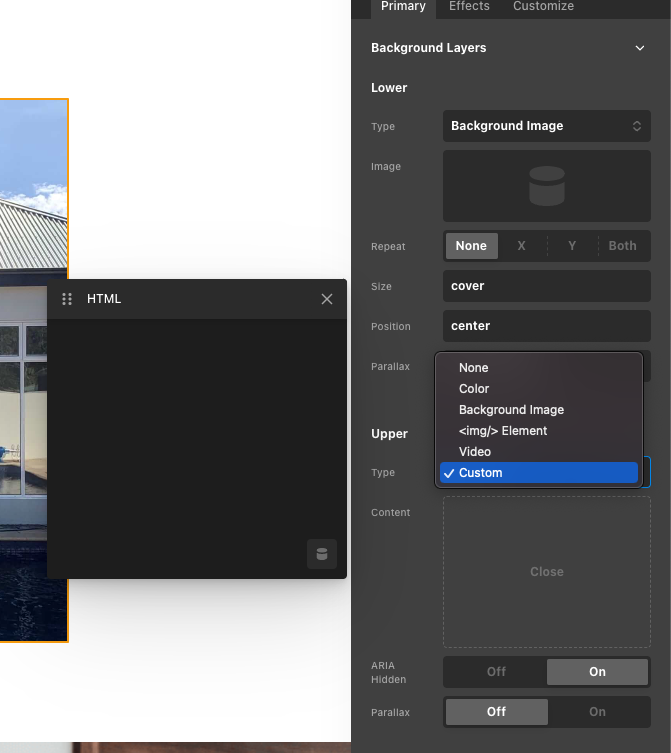Set Repeat to Both
The width and height of the screenshot is (671, 753).
click(622, 246)
